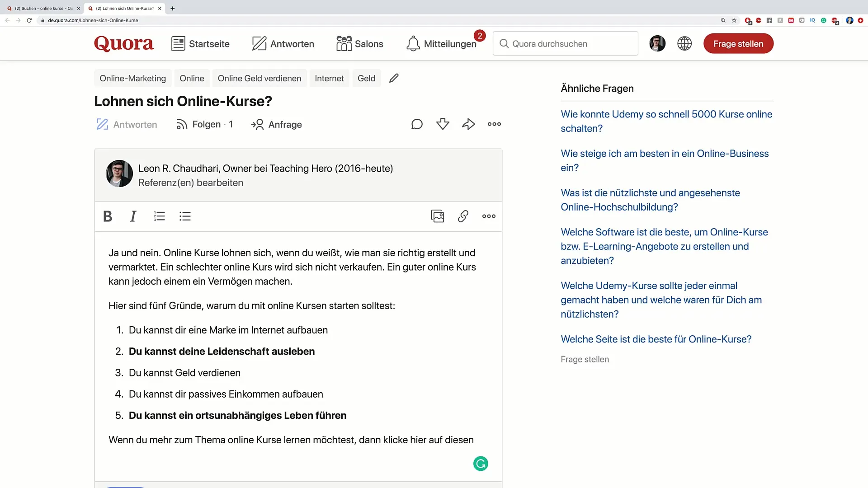The width and height of the screenshot is (868, 488).
Task: Close the 'Lohnen sich Online-Kurse' browser tab
Action: [x=160, y=8]
